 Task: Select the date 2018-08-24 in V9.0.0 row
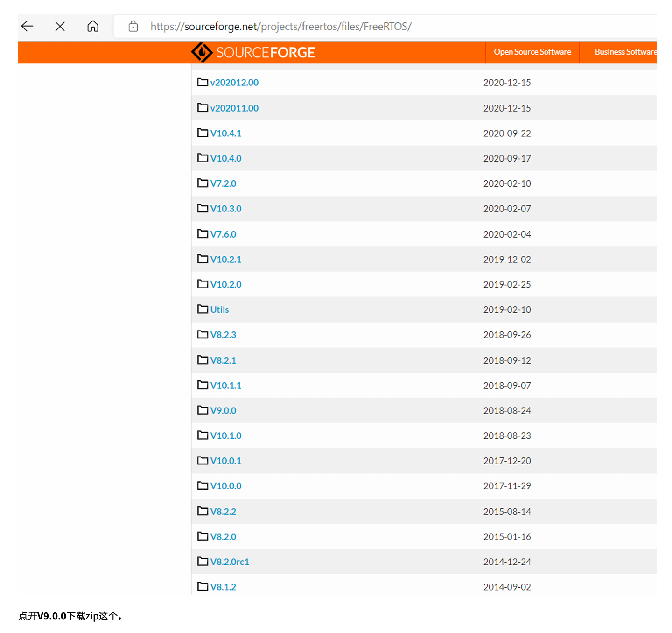(507, 411)
